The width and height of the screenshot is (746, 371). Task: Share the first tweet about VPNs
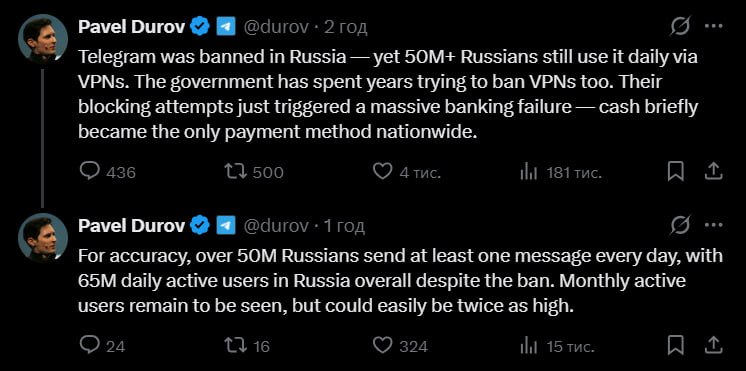tap(714, 171)
